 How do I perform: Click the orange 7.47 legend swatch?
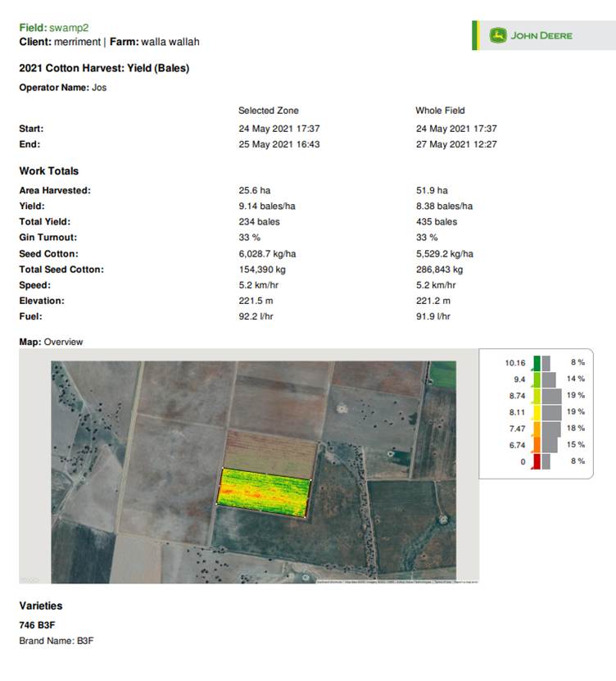[x=537, y=429]
